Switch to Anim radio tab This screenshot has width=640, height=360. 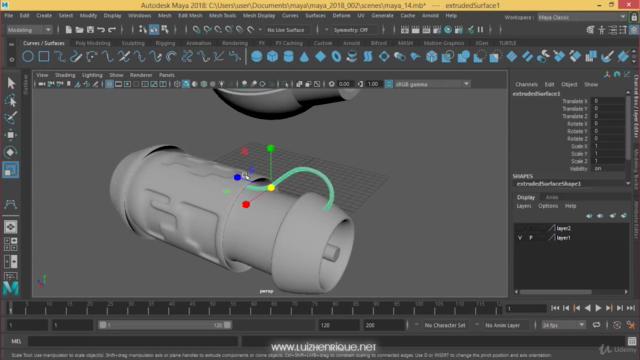tap(551, 197)
